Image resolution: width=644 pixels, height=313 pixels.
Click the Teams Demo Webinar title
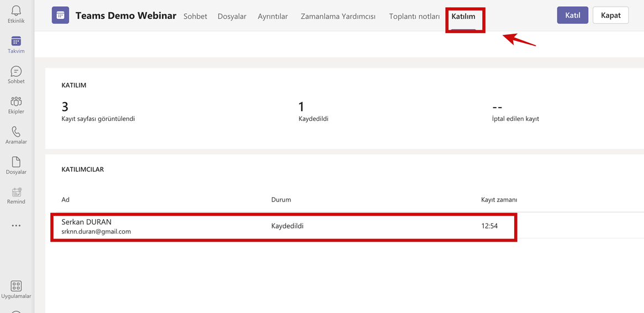click(126, 16)
